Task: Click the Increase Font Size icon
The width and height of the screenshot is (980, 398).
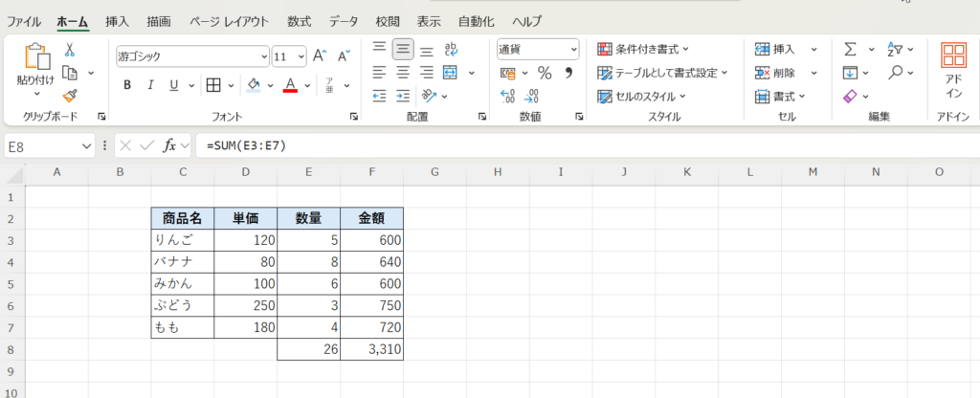Action: [321, 55]
